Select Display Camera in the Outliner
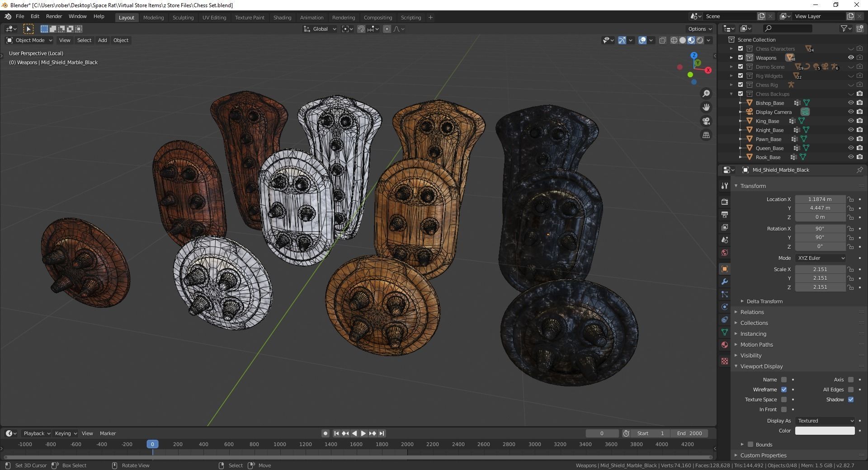 point(774,112)
